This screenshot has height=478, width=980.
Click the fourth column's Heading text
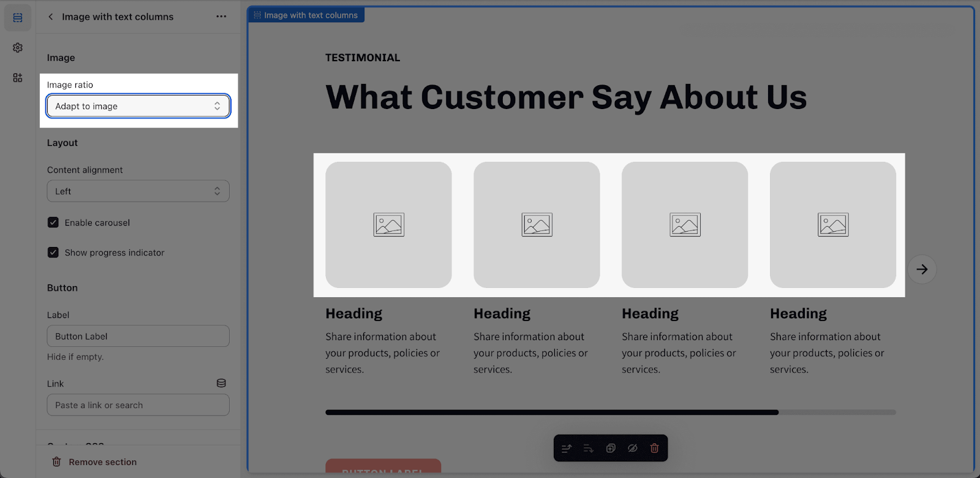click(x=799, y=314)
